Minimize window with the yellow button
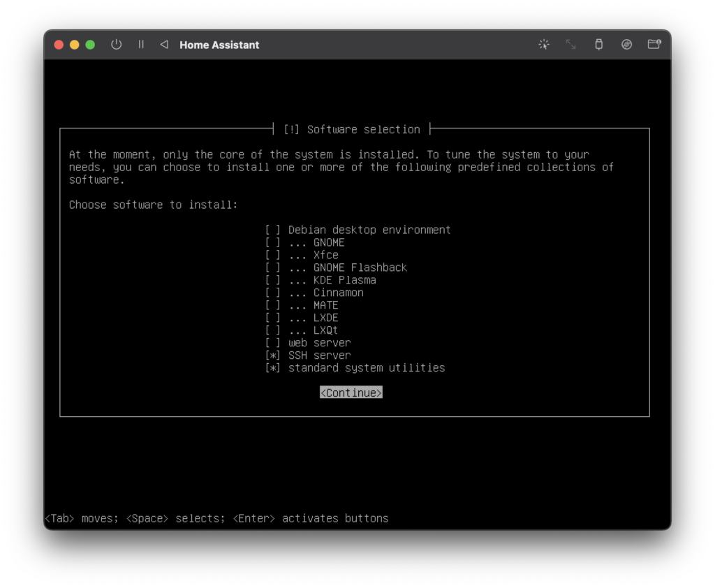The image size is (715, 588). pyautogui.click(x=74, y=45)
